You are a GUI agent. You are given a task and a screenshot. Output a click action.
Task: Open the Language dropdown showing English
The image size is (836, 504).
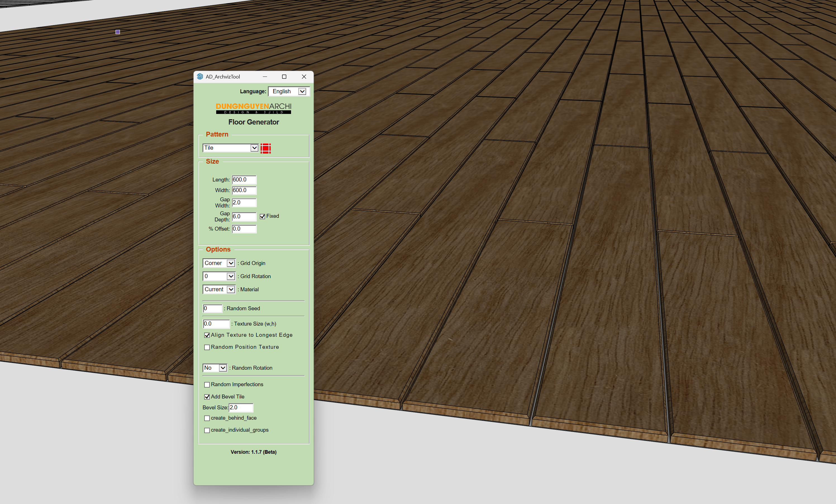pyautogui.click(x=289, y=91)
